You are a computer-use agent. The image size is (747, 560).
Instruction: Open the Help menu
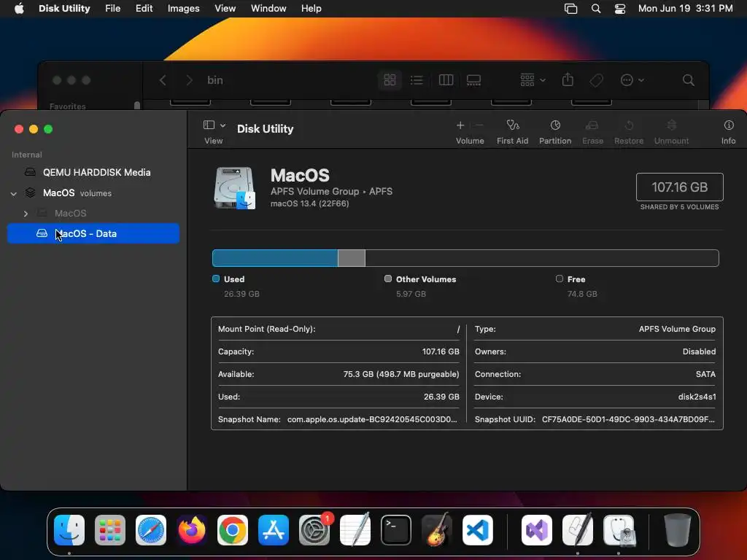(311, 9)
